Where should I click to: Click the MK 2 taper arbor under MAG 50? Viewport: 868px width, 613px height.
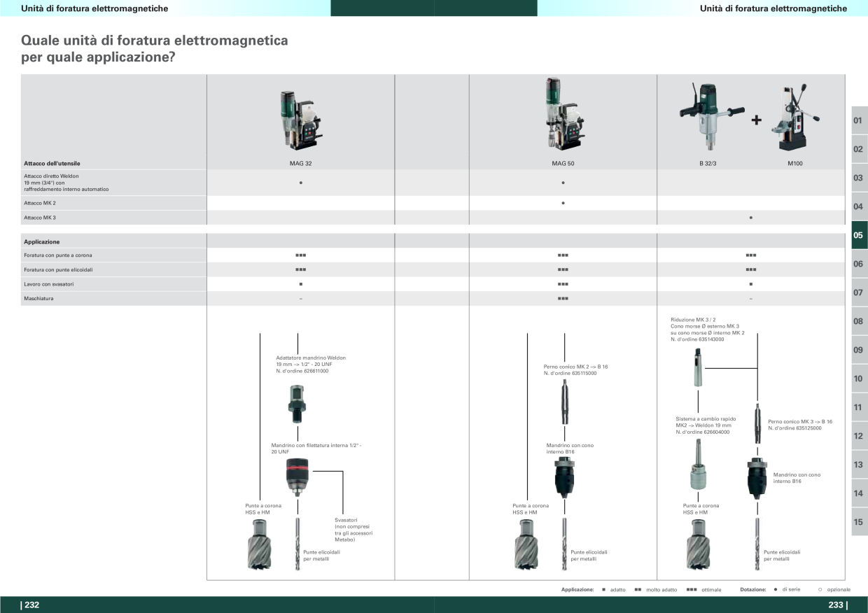coord(563,403)
